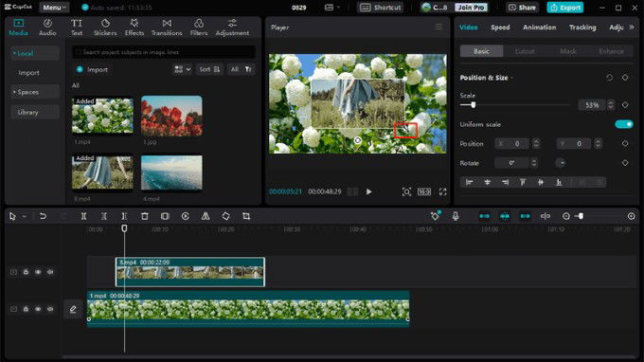Delete the selected clip with trash icon
644x362 pixels.
(145, 216)
